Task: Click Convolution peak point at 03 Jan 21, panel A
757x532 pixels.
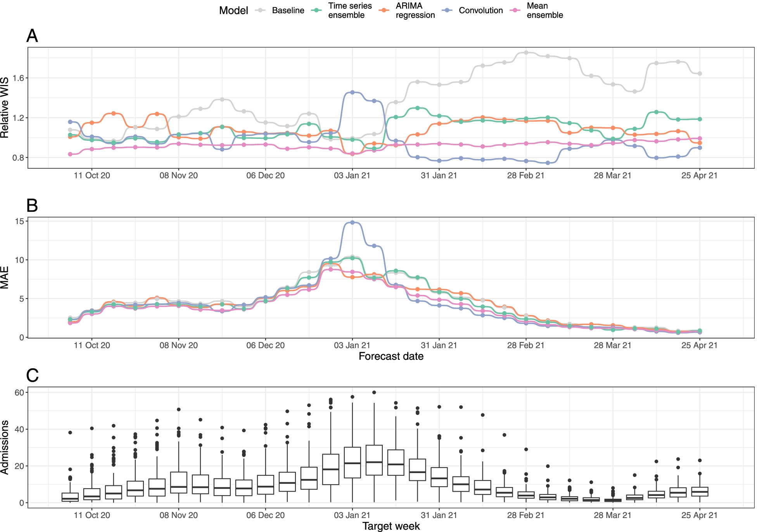Action: (353, 92)
